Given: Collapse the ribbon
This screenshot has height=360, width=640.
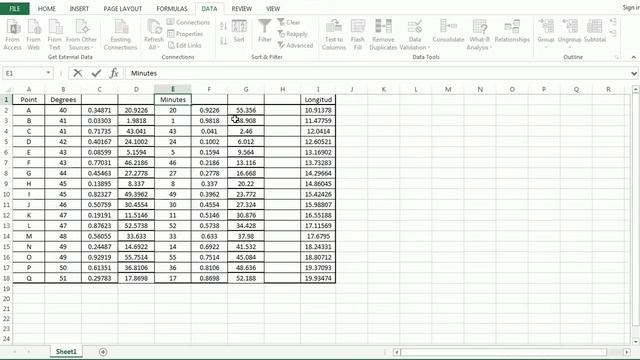Looking at the screenshot, I should pos(633,58).
